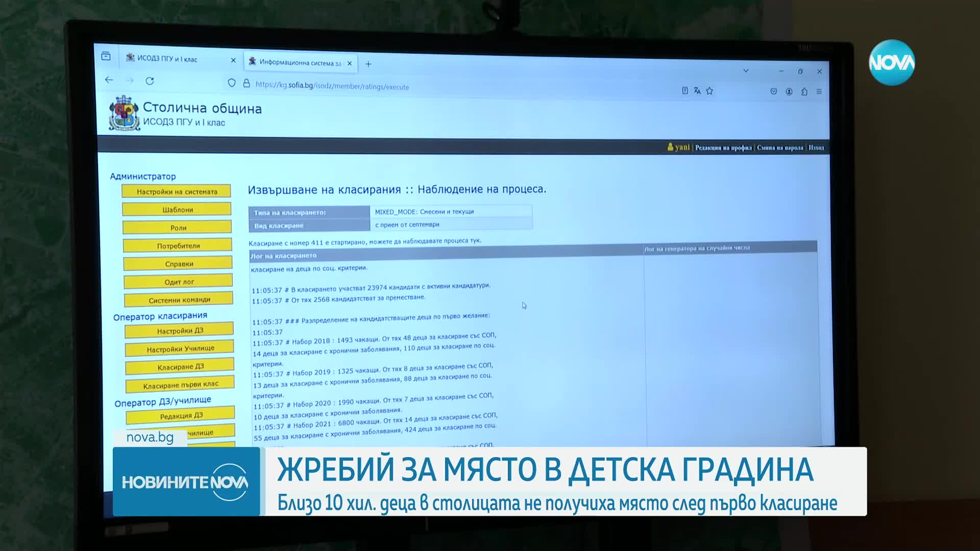Click log line Набор 2018 : 1493 чакащи
Viewport: 980px width, 551px height.
click(x=374, y=339)
